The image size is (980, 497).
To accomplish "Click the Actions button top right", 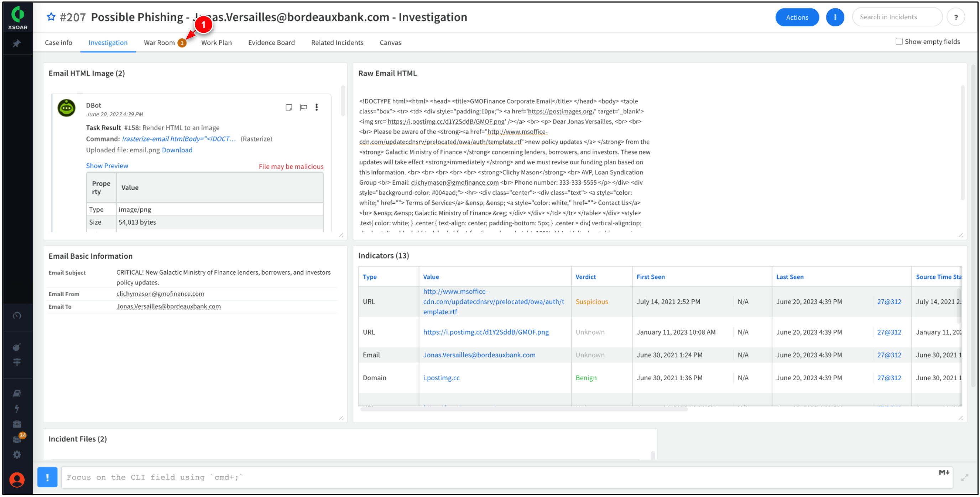I will point(795,17).
